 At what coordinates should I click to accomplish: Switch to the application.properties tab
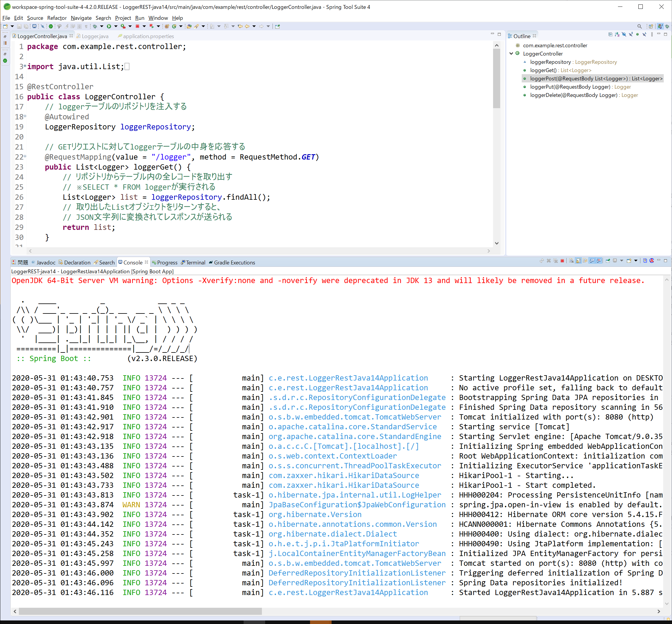click(x=146, y=36)
